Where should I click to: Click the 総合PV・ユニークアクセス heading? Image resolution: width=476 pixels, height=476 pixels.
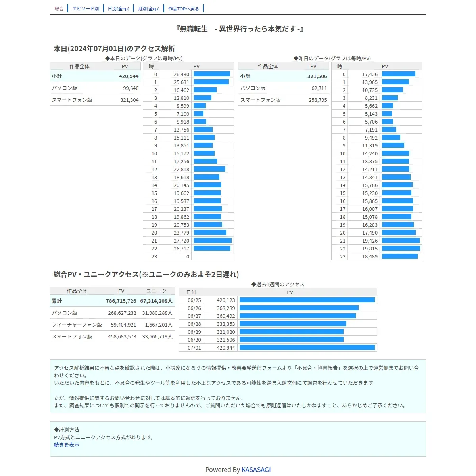146,274
